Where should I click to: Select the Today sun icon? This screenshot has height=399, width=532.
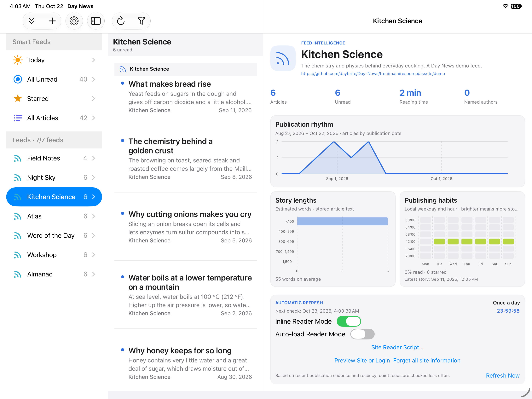point(18,60)
